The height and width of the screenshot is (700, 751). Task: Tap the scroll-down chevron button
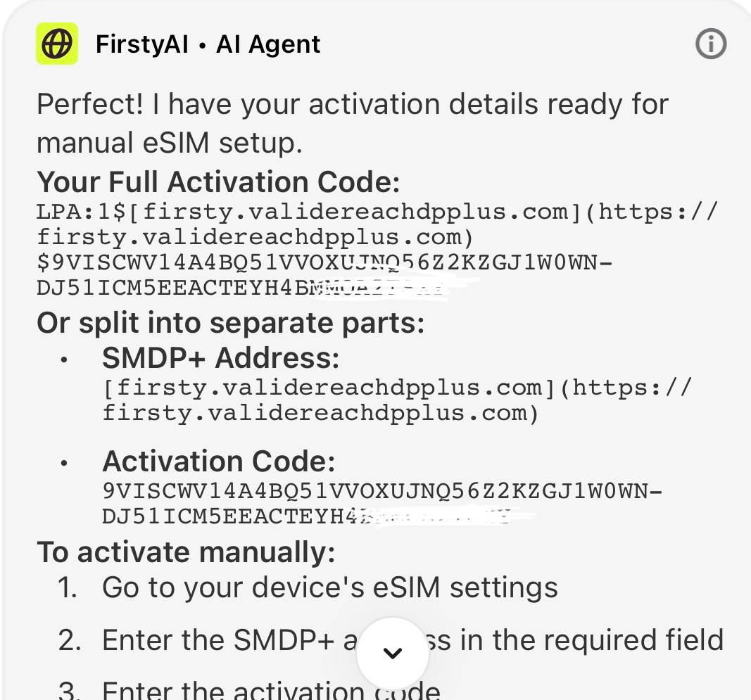coord(392,653)
